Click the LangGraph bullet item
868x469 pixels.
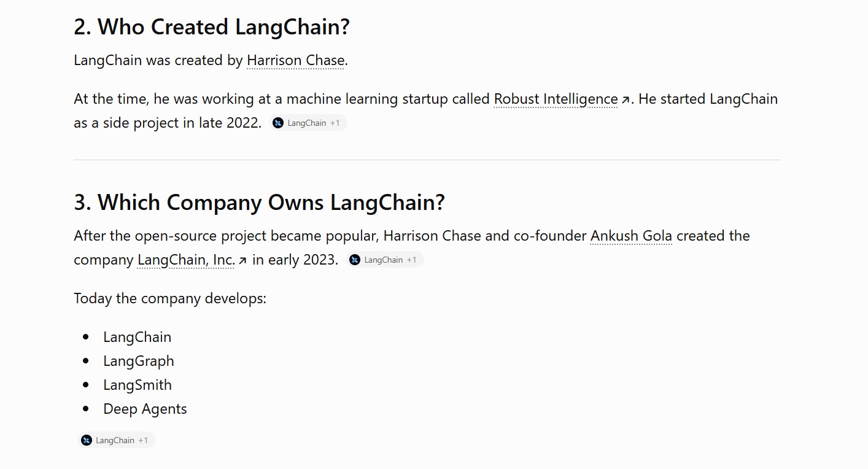click(x=139, y=361)
